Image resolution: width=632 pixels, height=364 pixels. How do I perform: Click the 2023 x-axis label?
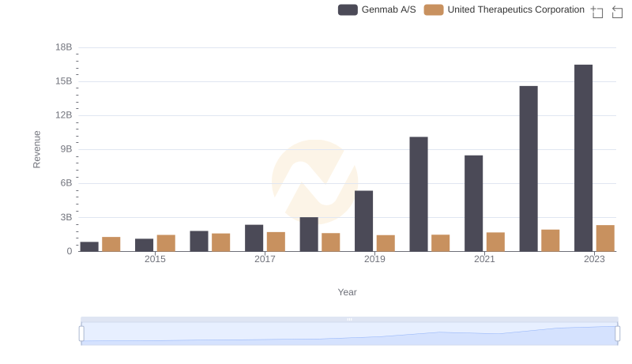coord(594,259)
